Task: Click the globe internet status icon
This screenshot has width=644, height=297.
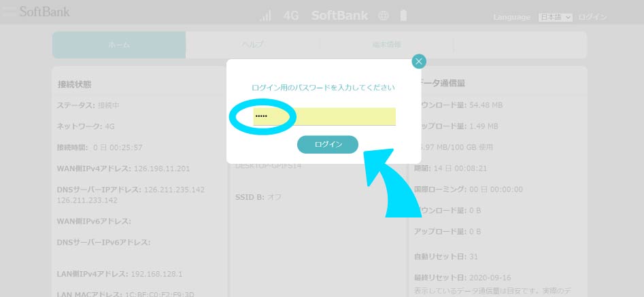Action: (x=384, y=16)
